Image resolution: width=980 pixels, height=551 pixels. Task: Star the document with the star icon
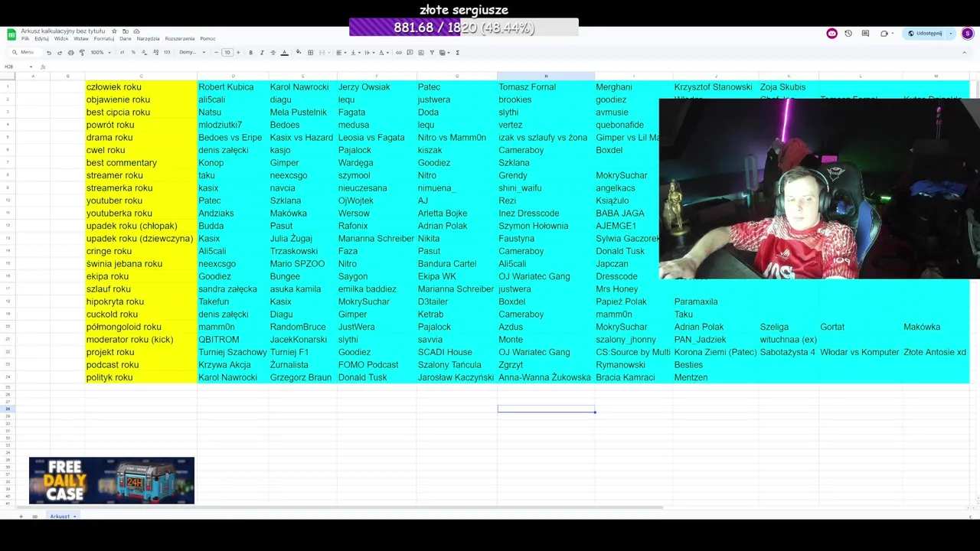114,31
